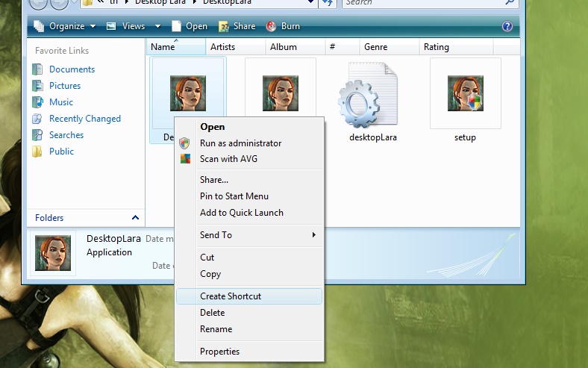The height and width of the screenshot is (368, 588).
Task: Choose Delete in the context menu
Action: tap(249, 313)
